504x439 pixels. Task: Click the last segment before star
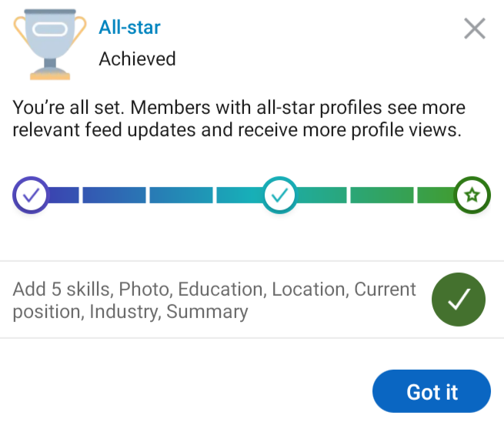point(436,195)
